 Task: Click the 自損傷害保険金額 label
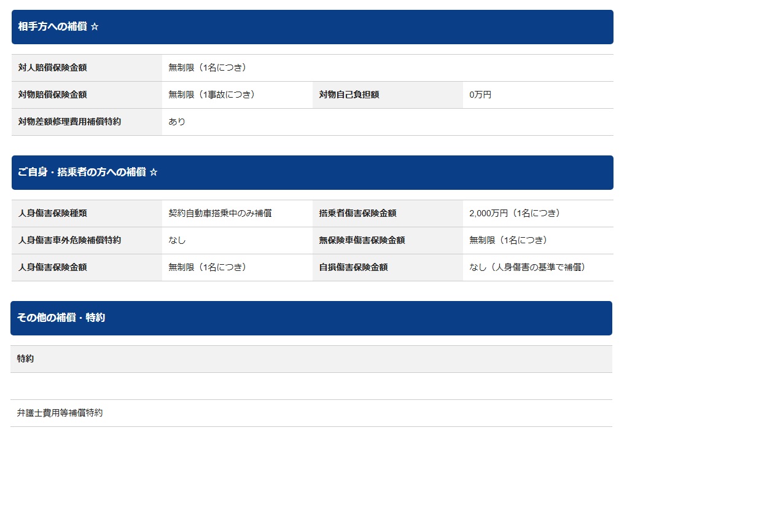pyautogui.click(x=354, y=267)
